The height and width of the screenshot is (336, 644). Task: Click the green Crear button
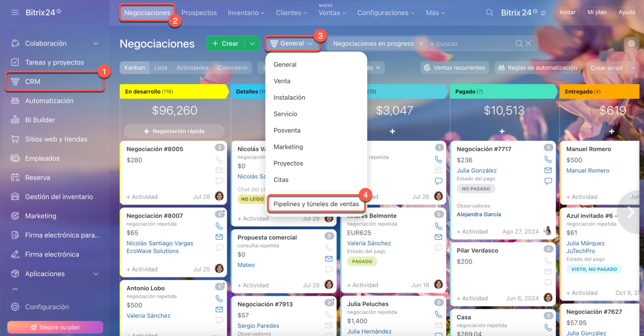[225, 44]
